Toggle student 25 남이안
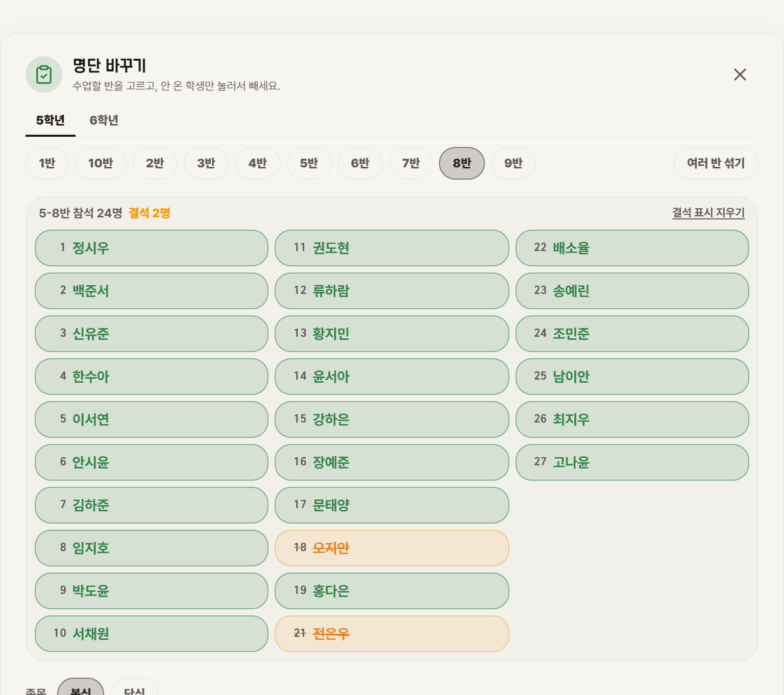The width and height of the screenshot is (784, 695). (632, 377)
